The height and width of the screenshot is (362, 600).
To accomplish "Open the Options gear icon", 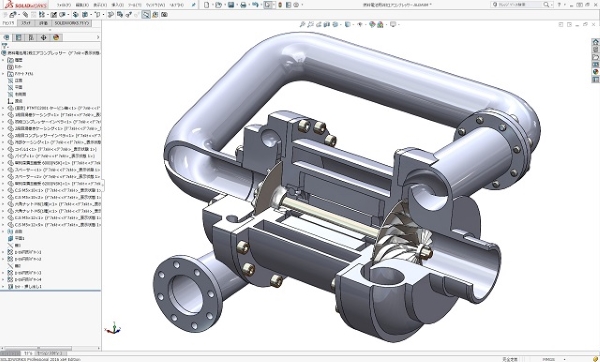I will click(296, 5).
